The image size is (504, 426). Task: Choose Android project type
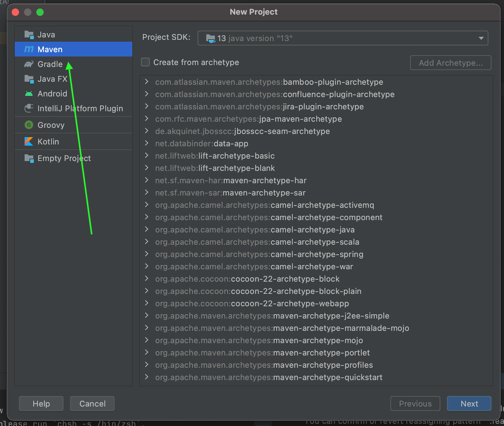[74, 94]
